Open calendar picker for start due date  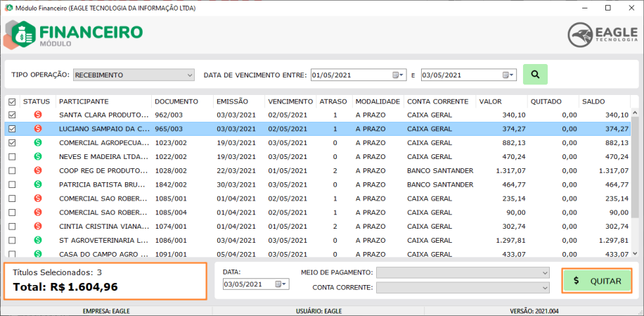tap(399, 75)
